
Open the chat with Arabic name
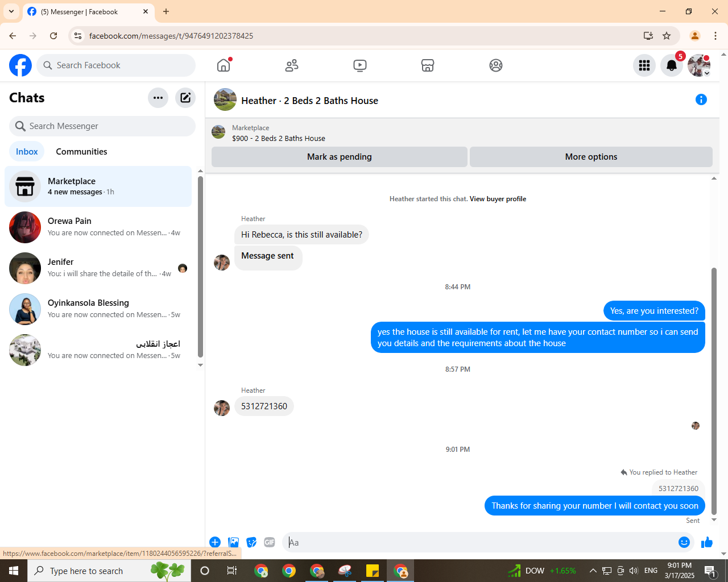98,350
